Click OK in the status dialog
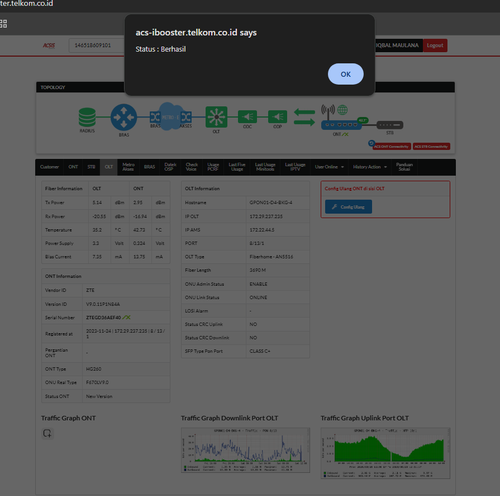 click(x=345, y=74)
